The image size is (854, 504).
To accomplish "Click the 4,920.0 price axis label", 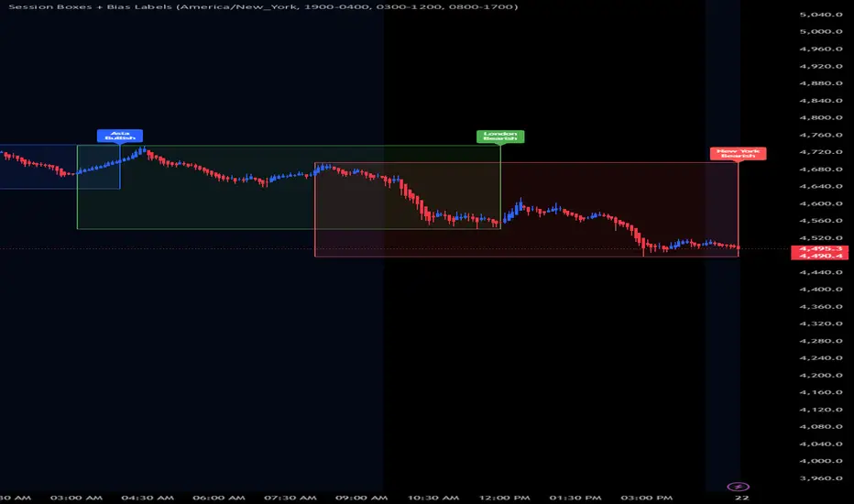I will [x=821, y=67].
